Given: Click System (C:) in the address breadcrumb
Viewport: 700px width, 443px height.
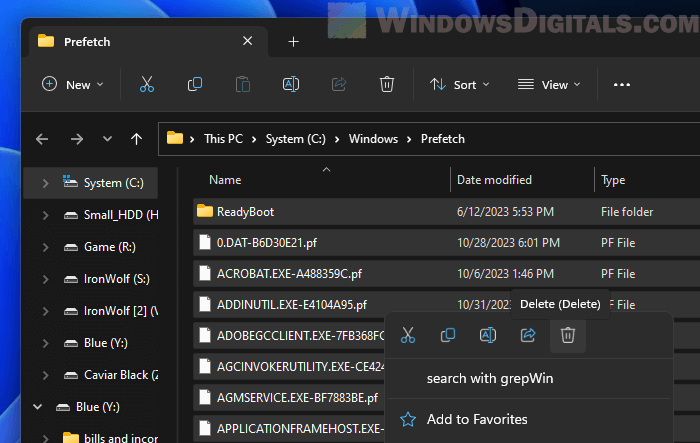Looking at the screenshot, I should point(296,139).
